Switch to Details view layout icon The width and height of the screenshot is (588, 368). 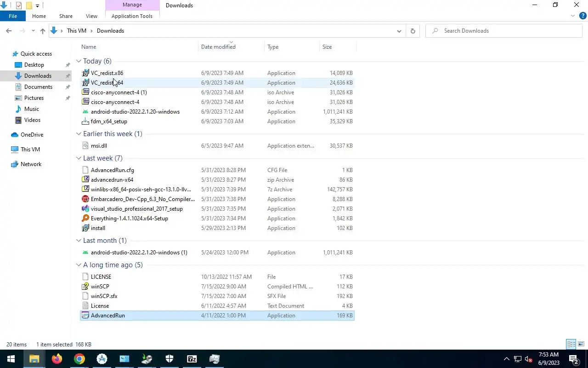571,344
